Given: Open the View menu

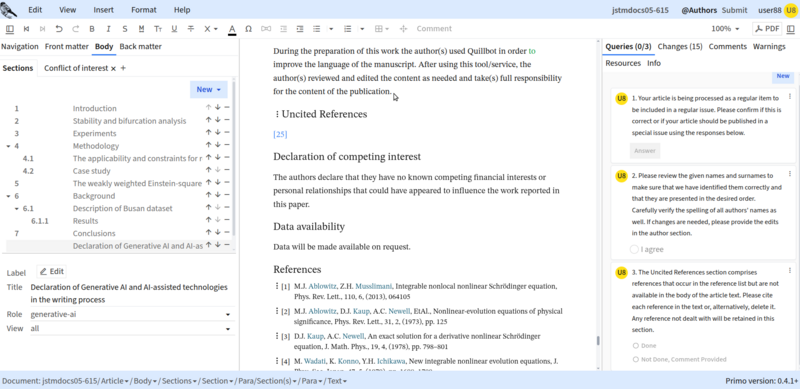Looking at the screenshot, I should click(67, 10).
